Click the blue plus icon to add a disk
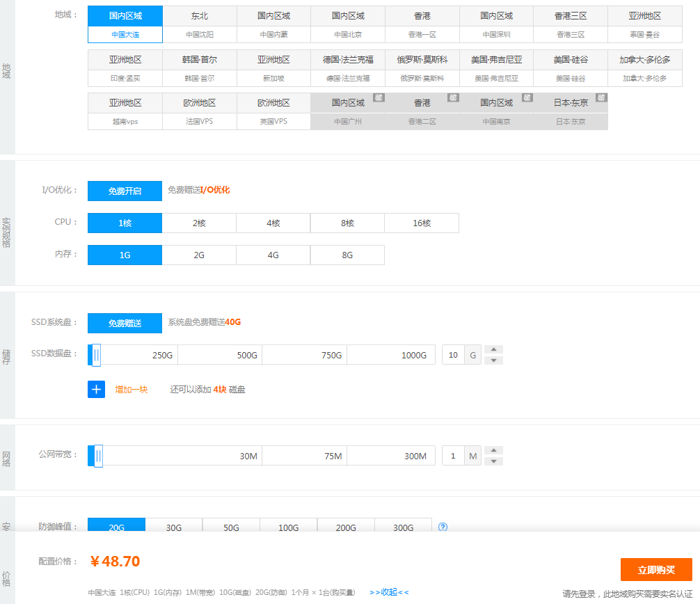700x604 pixels. (96, 389)
